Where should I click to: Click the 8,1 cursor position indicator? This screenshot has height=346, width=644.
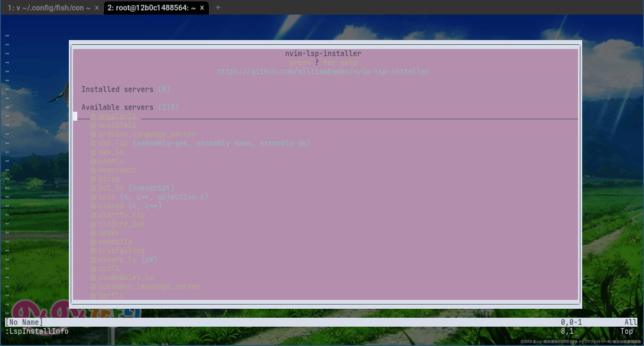pyautogui.click(x=567, y=331)
